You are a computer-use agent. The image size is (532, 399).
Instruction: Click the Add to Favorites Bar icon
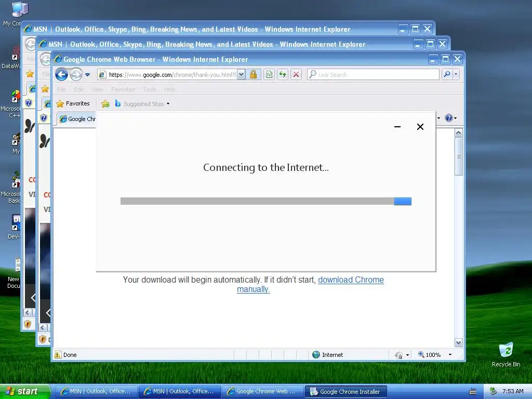pyautogui.click(x=105, y=104)
